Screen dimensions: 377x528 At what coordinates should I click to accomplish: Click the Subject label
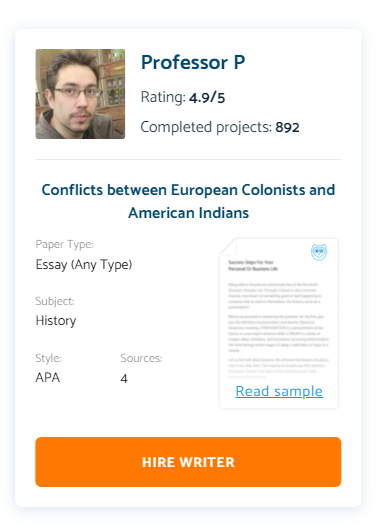click(55, 301)
